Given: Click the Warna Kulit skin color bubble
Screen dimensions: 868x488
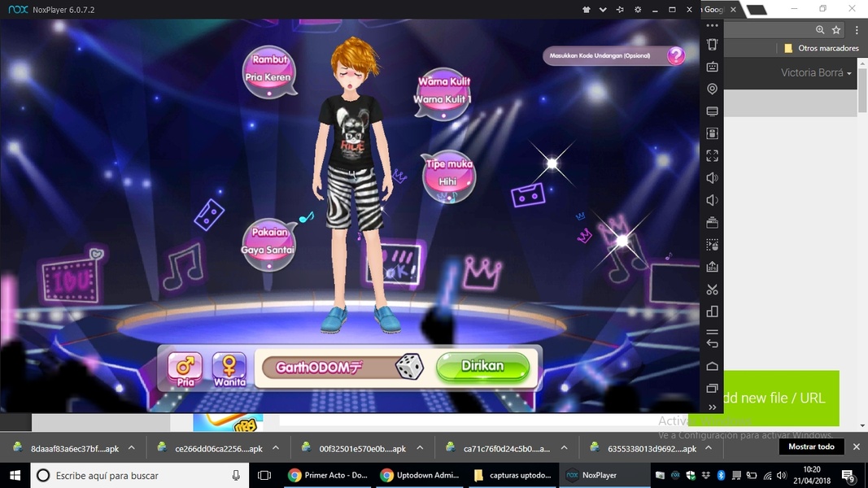Looking at the screenshot, I should 443,94.
